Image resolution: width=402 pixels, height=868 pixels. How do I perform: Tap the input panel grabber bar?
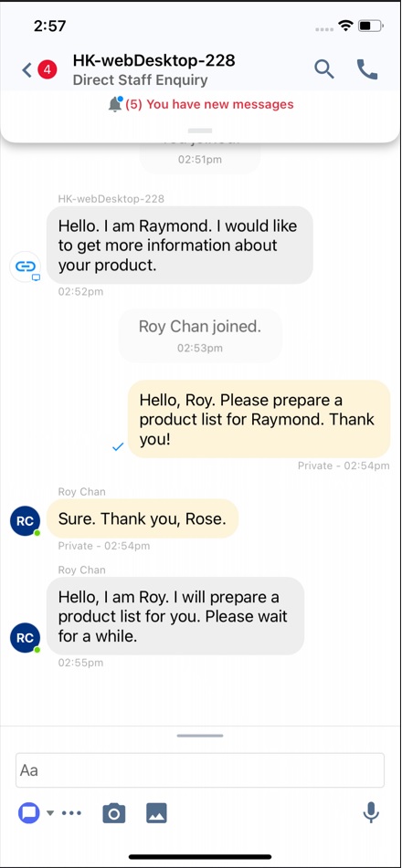coord(200,736)
